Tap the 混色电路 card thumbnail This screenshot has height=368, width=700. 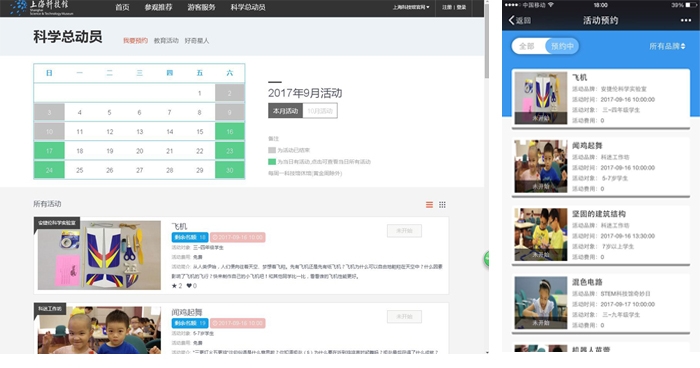coord(541,303)
